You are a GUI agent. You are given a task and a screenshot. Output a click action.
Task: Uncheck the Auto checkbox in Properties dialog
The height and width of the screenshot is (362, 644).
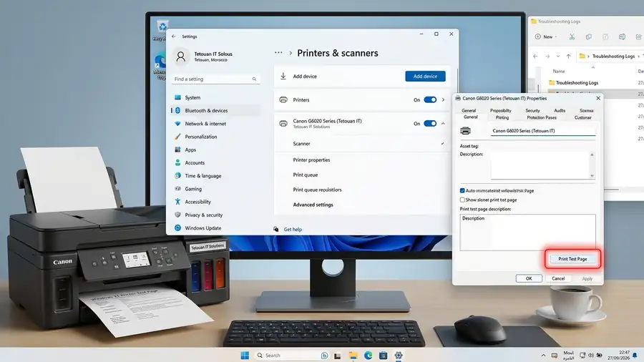(462, 191)
